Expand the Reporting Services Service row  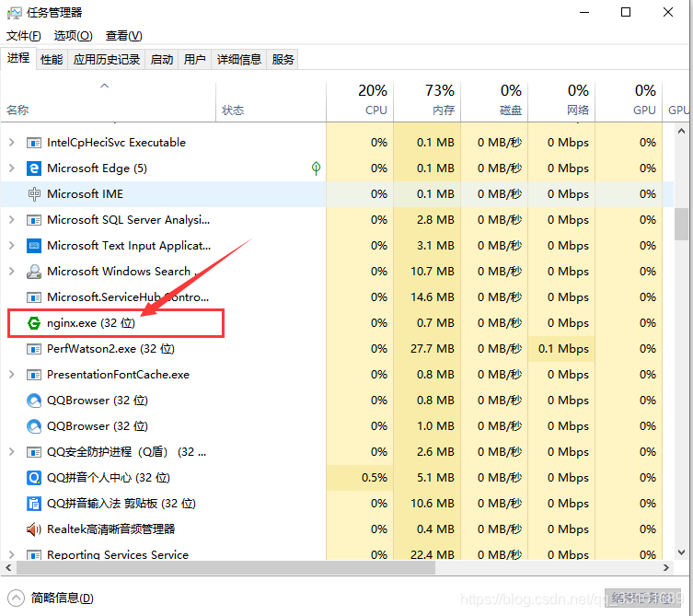click(x=12, y=554)
